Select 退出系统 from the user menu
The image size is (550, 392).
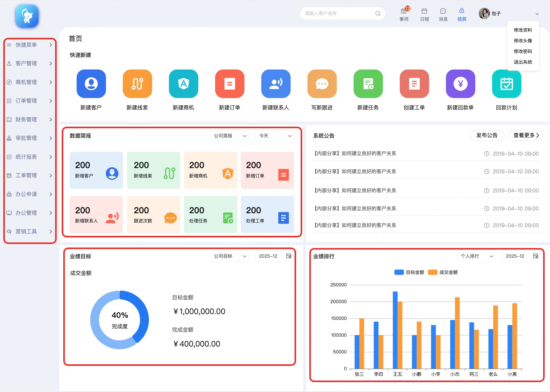point(523,62)
